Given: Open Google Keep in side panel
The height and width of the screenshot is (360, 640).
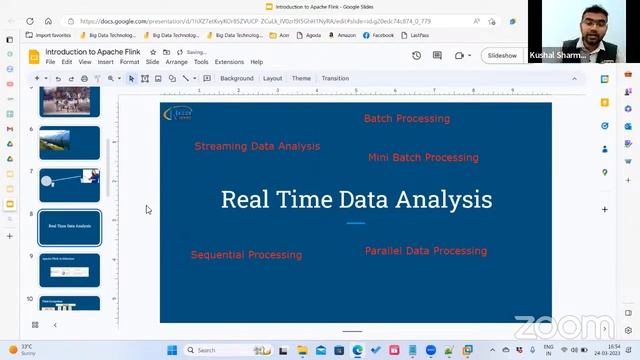Looking at the screenshot, I should point(604,102).
